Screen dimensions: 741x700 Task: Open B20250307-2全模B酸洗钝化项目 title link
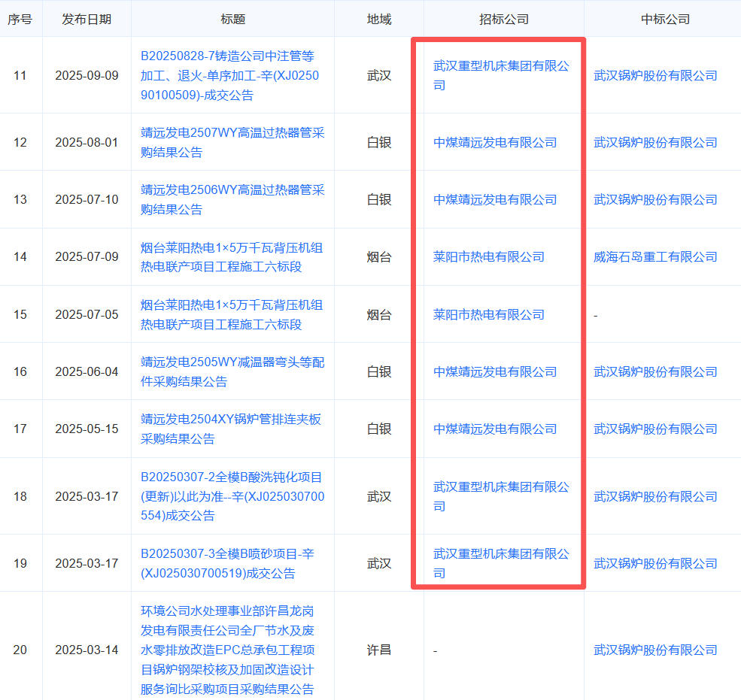pyautogui.click(x=232, y=496)
